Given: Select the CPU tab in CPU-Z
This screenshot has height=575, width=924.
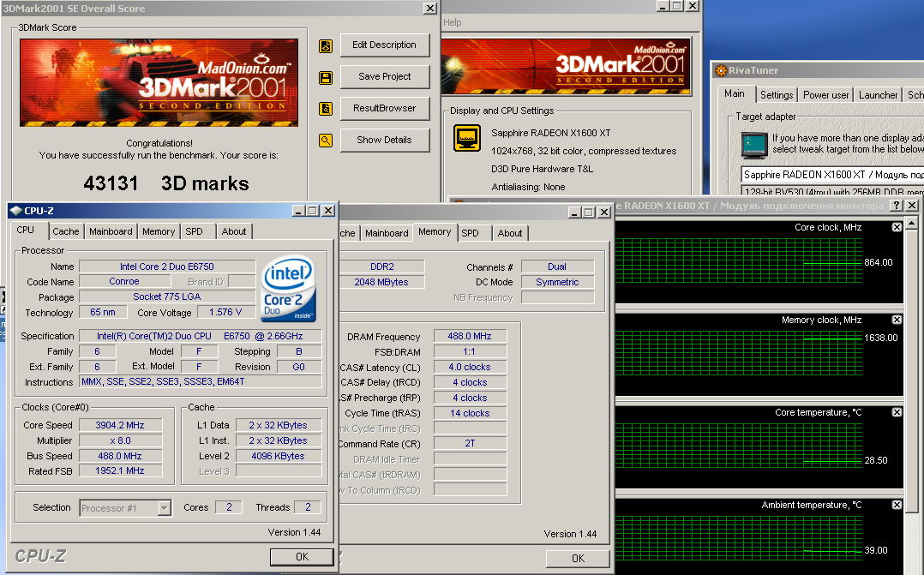Looking at the screenshot, I should [x=26, y=231].
